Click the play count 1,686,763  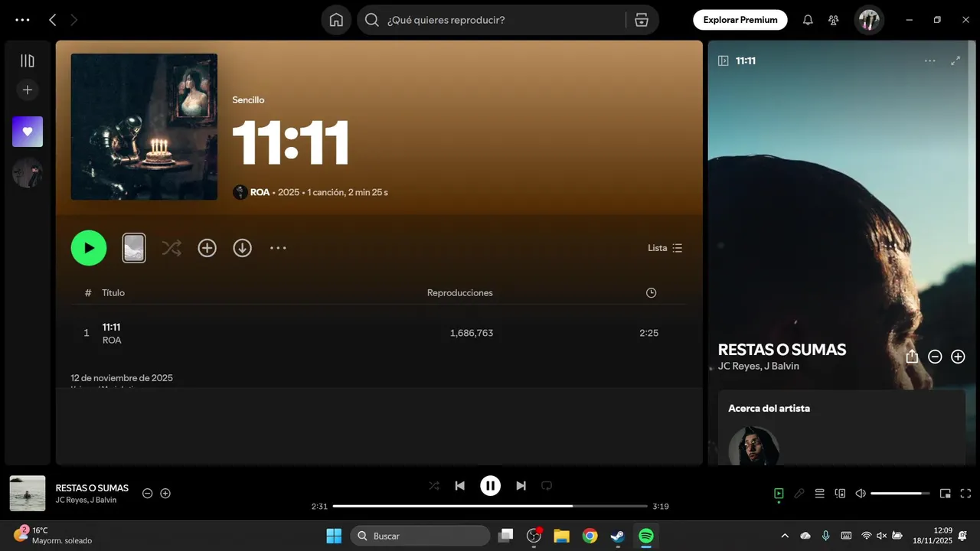472,333
